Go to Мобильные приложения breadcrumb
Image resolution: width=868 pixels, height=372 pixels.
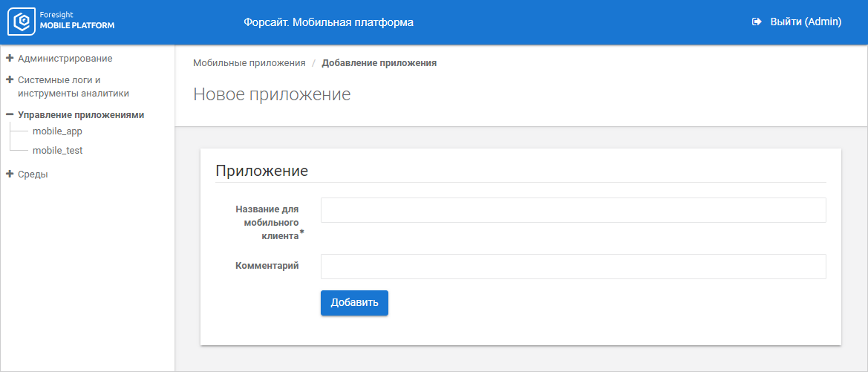pyautogui.click(x=249, y=63)
